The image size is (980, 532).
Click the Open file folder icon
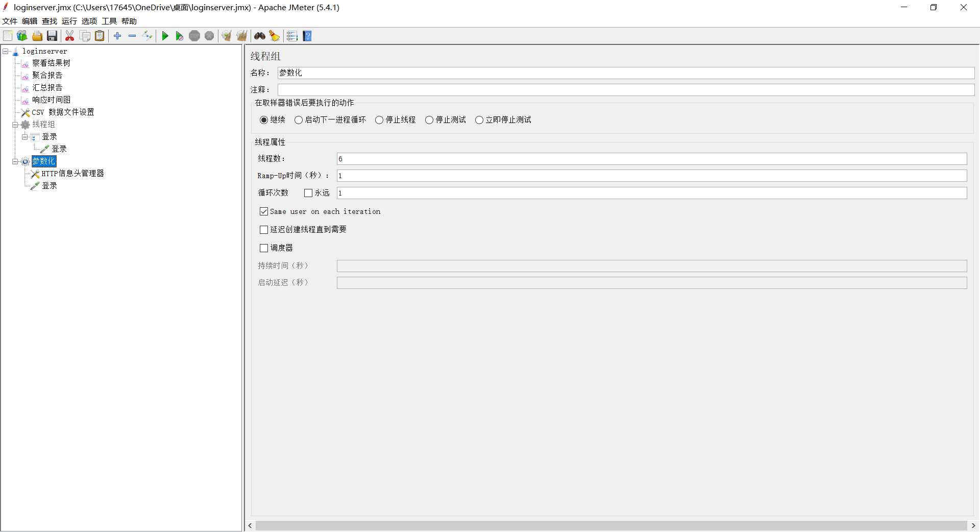[37, 36]
